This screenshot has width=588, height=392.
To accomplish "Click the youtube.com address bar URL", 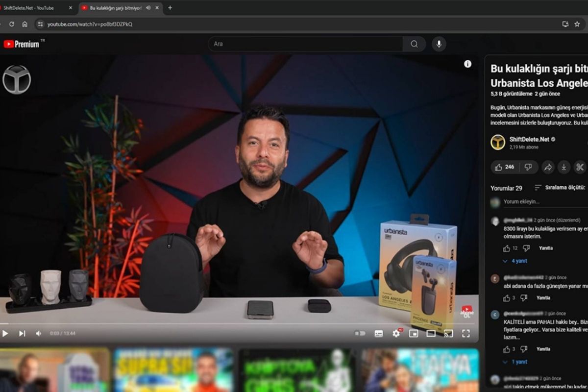I will (90, 24).
